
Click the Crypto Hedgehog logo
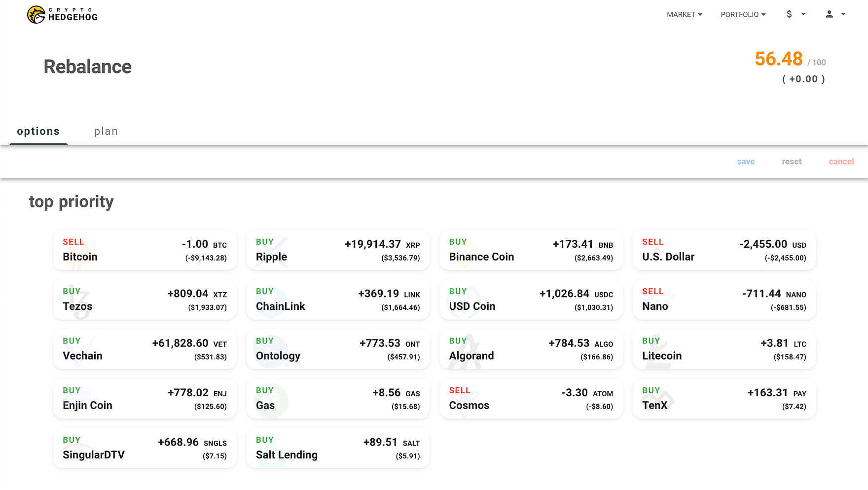[63, 15]
